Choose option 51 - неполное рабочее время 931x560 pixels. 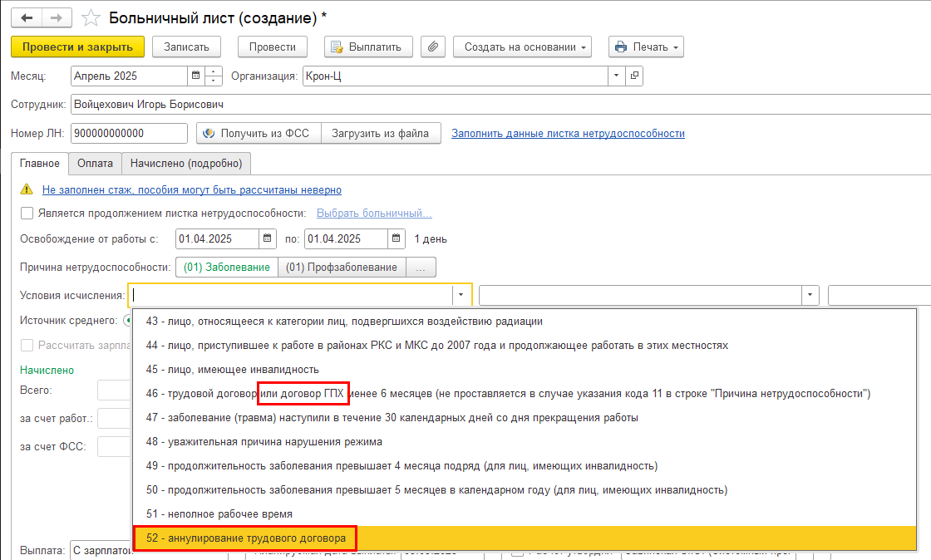525,513
